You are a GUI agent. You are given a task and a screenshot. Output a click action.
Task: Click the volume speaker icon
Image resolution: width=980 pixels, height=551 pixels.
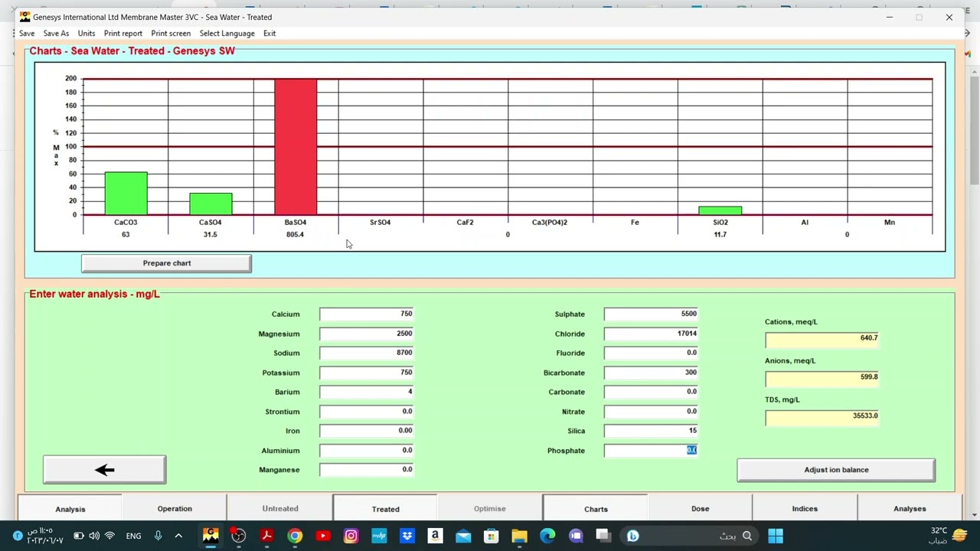pos(94,536)
